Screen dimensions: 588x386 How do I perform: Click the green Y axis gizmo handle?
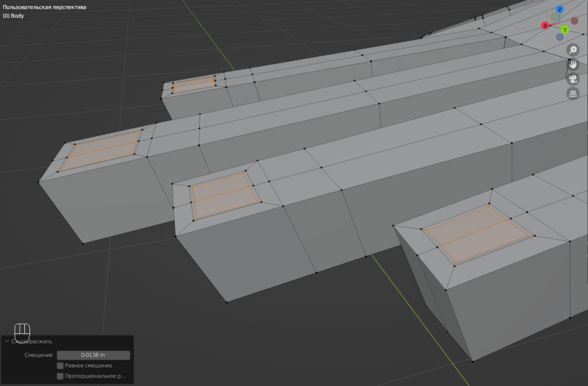pyautogui.click(x=564, y=29)
